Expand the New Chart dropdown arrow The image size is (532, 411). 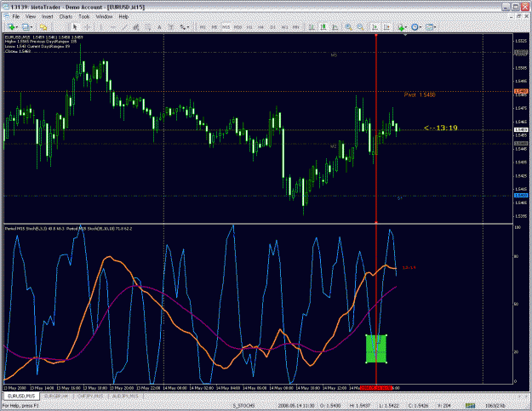pos(17,27)
